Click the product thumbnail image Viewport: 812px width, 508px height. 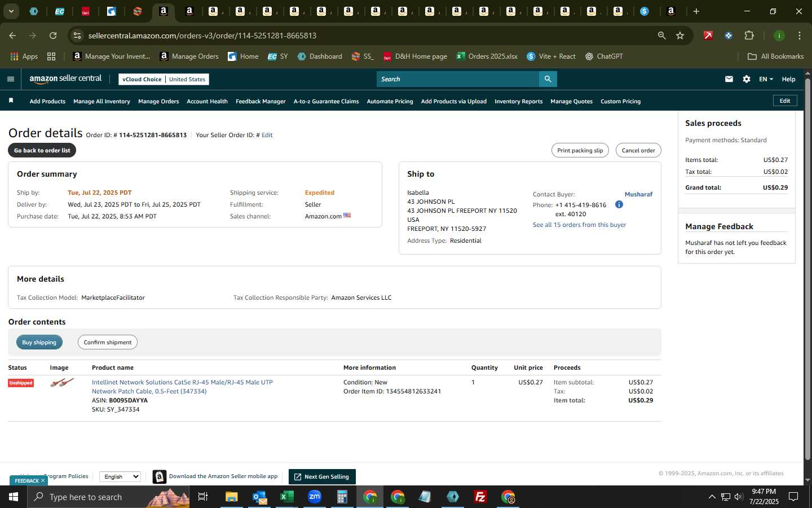click(x=62, y=383)
